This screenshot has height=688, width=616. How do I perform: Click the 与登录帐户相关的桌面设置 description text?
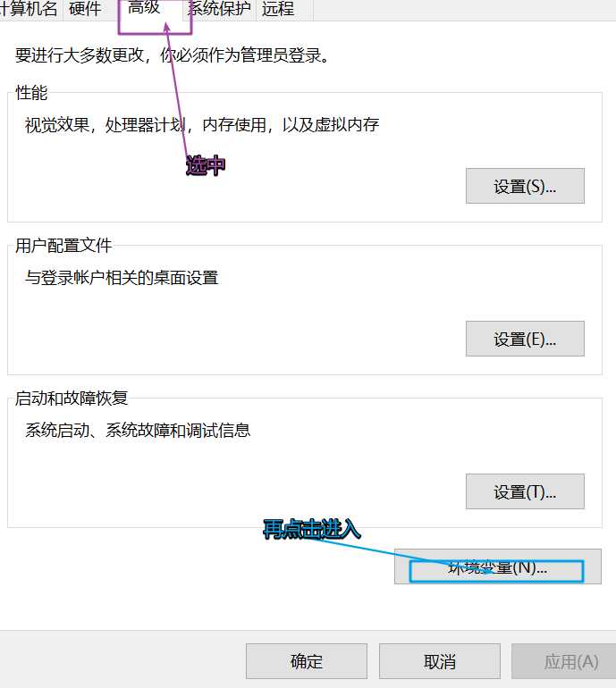[122, 278]
